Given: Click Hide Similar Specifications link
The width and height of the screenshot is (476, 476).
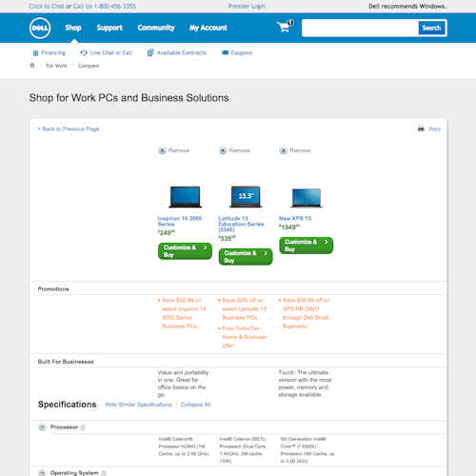Looking at the screenshot, I should click(138, 405).
